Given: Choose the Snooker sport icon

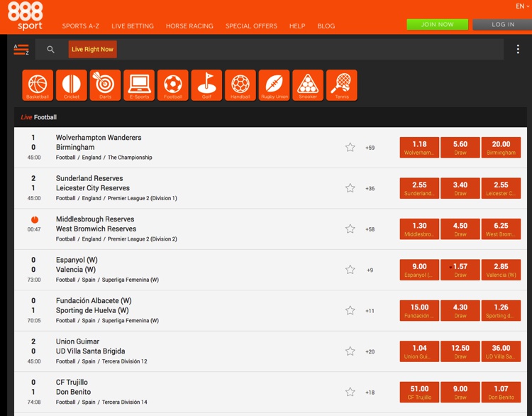Looking at the screenshot, I should tap(308, 85).
